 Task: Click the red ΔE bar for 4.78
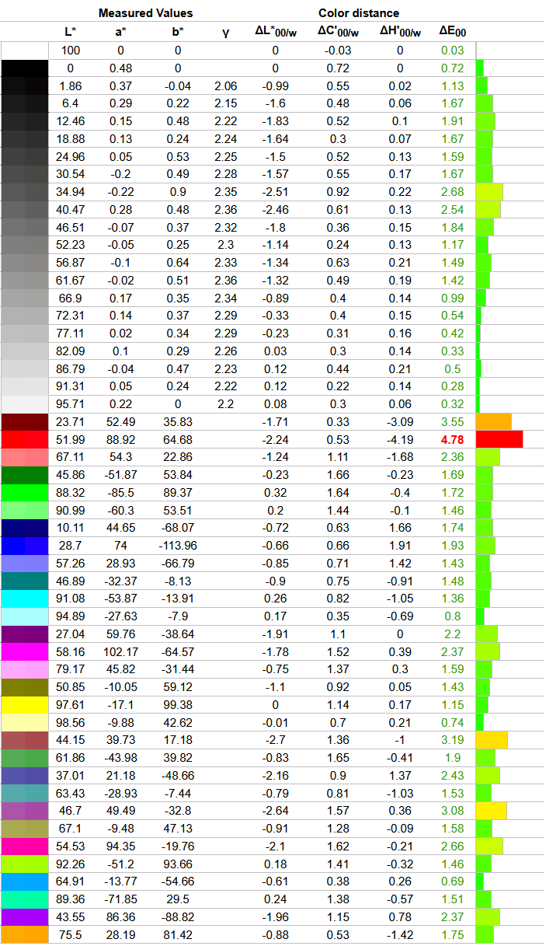(x=499, y=439)
